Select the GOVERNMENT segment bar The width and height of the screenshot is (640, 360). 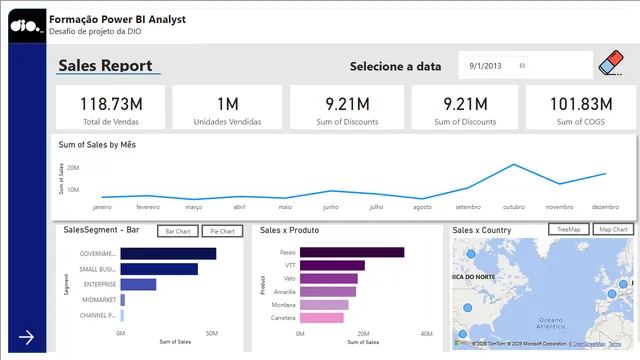coord(168,253)
